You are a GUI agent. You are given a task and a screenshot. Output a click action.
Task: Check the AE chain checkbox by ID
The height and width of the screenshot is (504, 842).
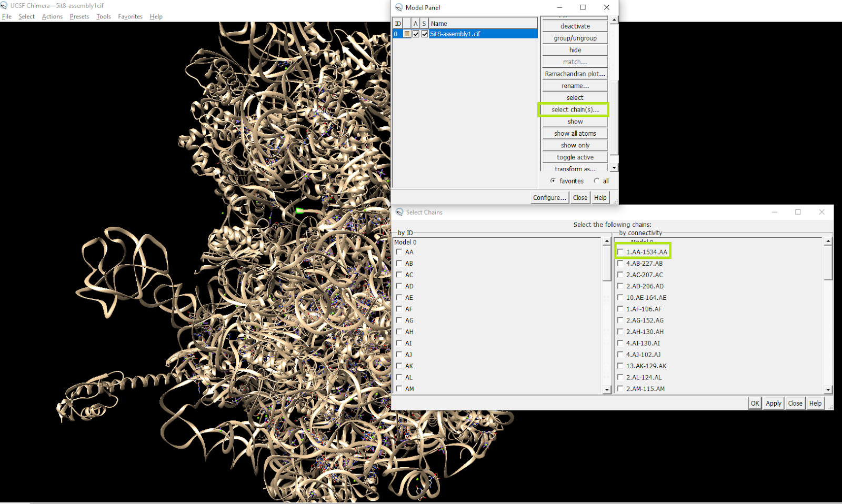399,298
